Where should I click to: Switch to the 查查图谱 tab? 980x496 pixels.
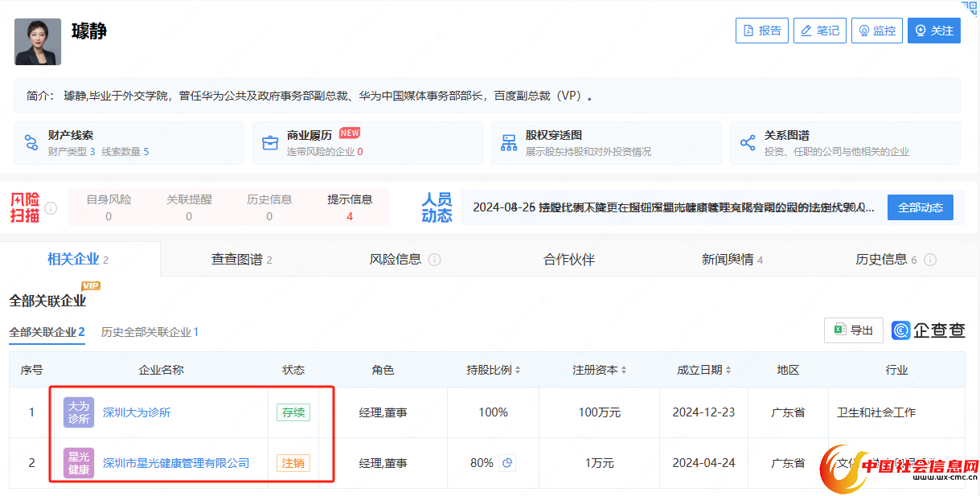tap(241, 260)
